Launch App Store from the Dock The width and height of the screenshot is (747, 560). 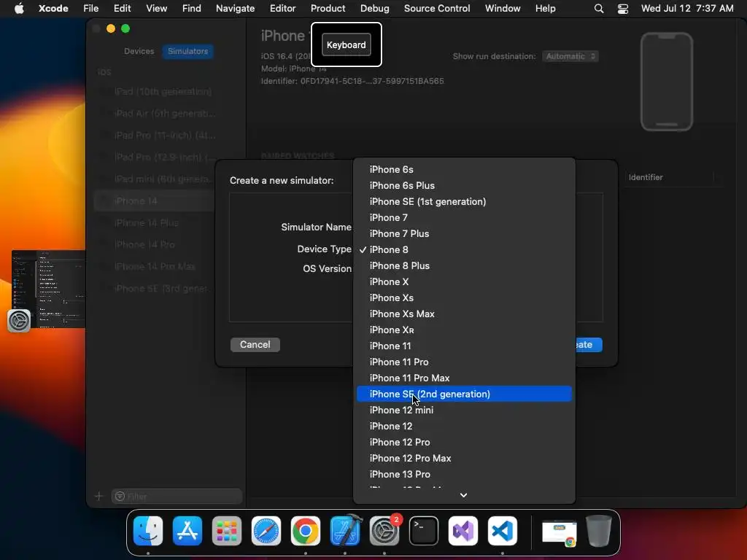click(187, 531)
